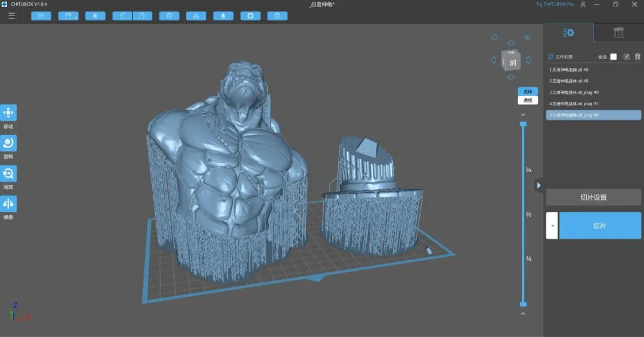Screen dimensions: 644x337
Task: Click the file list (文件列表) header icon
Action: [551, 57]
